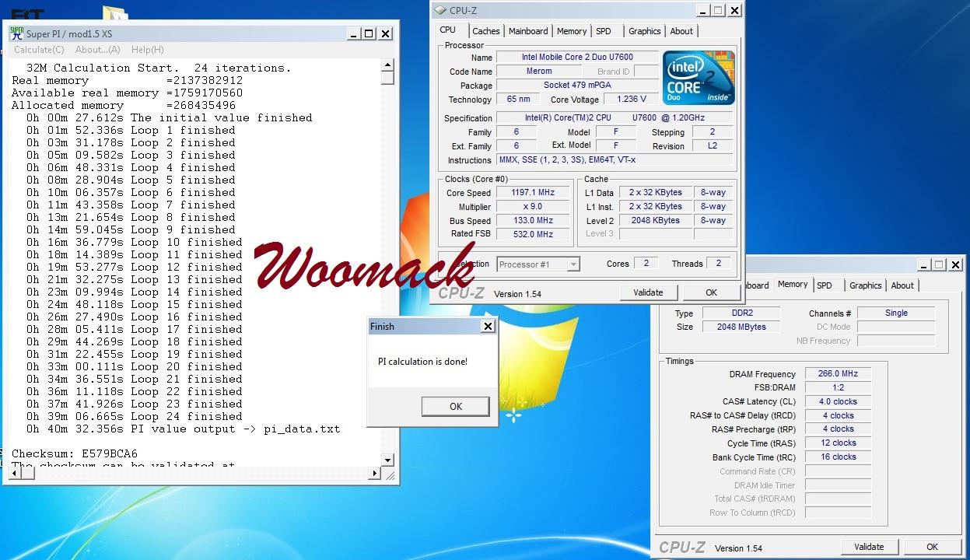This screenshot has height=560, width=970.
Task: Click the PI value output pi_data.txt line
Action: point(184,429)
